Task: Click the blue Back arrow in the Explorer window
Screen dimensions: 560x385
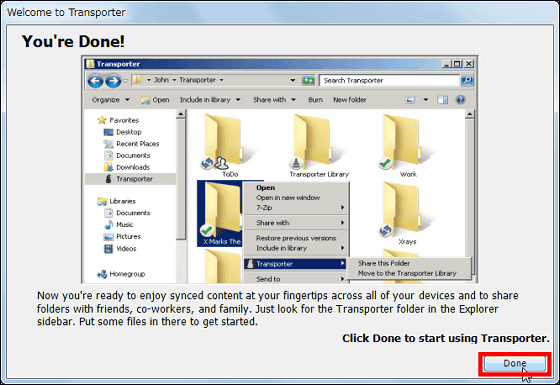Action: (95, 81)
